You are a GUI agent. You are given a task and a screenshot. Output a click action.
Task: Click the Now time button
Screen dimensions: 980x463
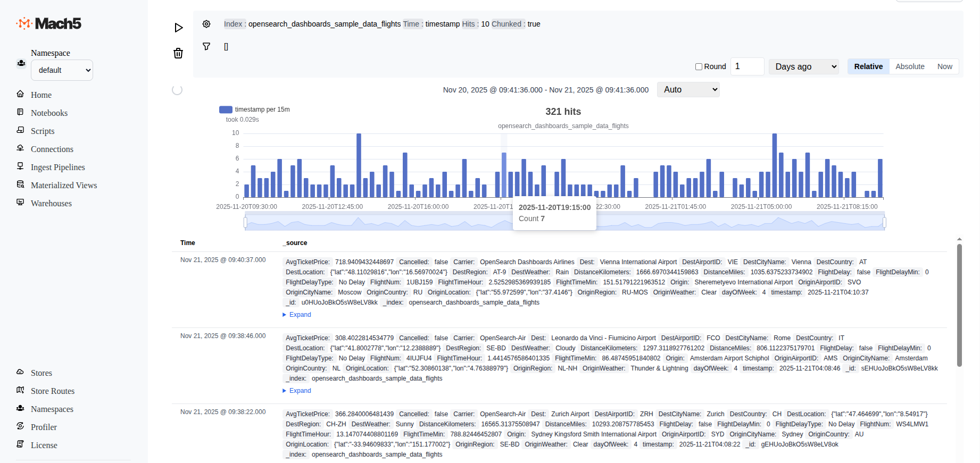coord(944,66)
